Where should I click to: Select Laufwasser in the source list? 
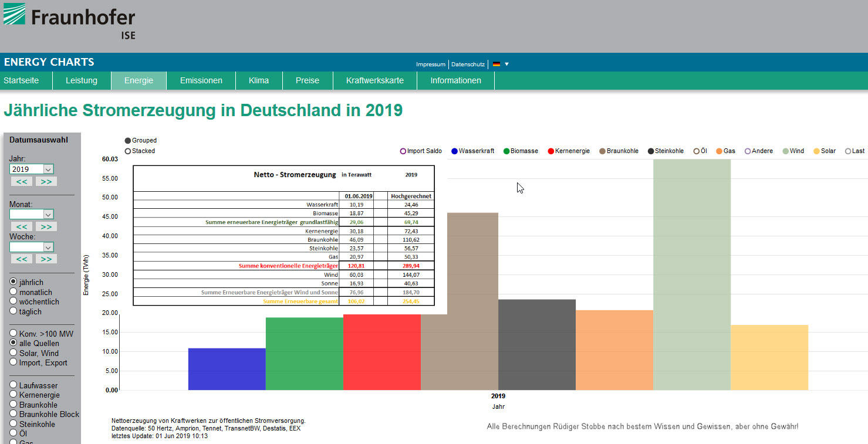(13, 385)
